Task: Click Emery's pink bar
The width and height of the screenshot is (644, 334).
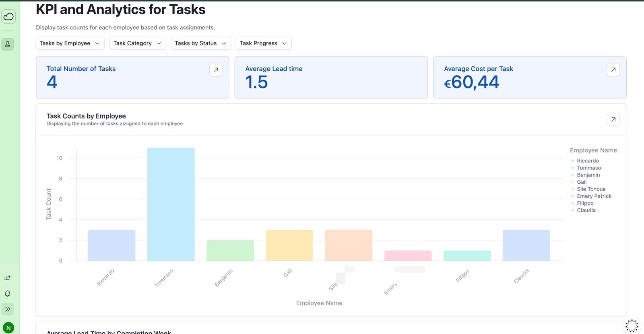Action: [408, 256]
